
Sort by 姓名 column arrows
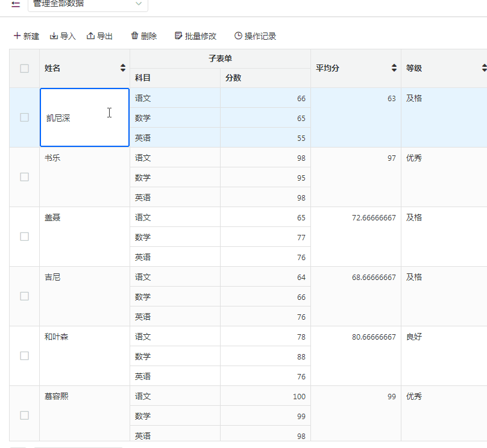[123, 68]
